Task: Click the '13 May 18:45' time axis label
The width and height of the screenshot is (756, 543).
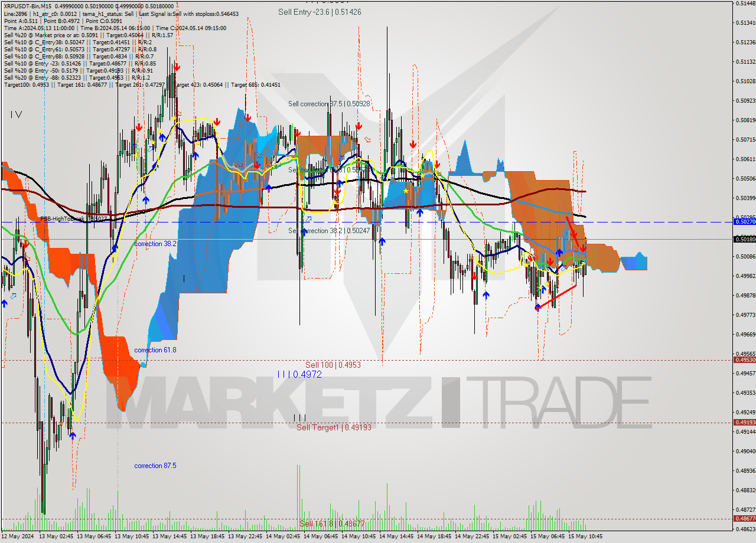Action: [207, 537]
